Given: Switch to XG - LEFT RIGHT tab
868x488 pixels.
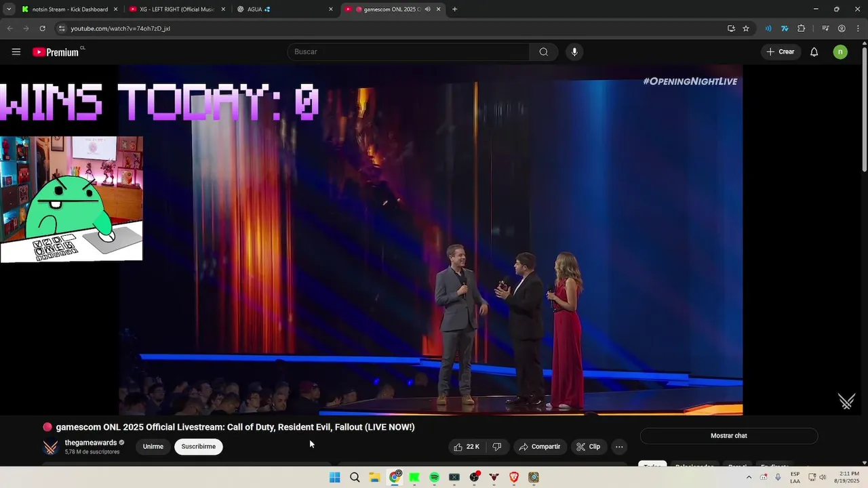Looking at the screenshot, I should click(178, 9).
